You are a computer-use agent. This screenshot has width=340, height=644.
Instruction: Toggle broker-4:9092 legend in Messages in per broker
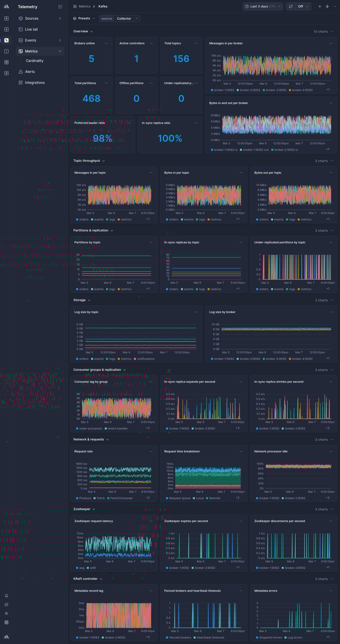point(301,90)
